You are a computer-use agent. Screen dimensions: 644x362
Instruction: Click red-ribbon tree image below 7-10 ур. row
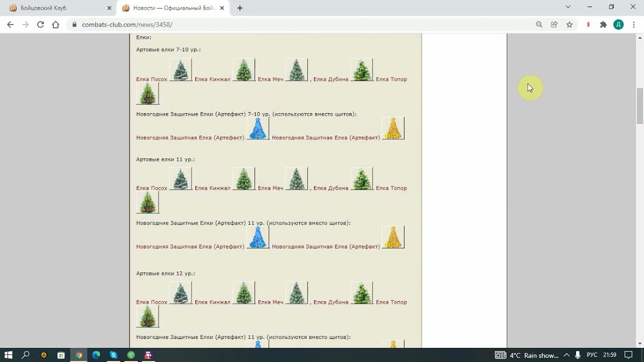pos(147,94)
